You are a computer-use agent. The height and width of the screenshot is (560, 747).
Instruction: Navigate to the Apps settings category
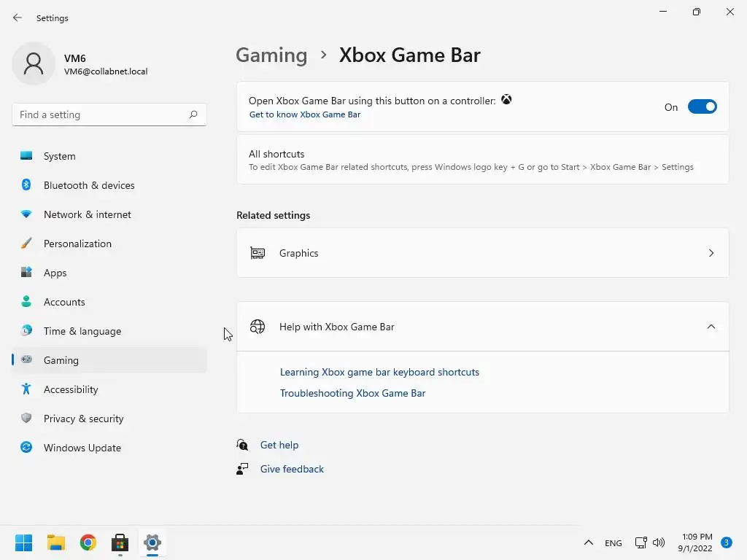(55, 273)
